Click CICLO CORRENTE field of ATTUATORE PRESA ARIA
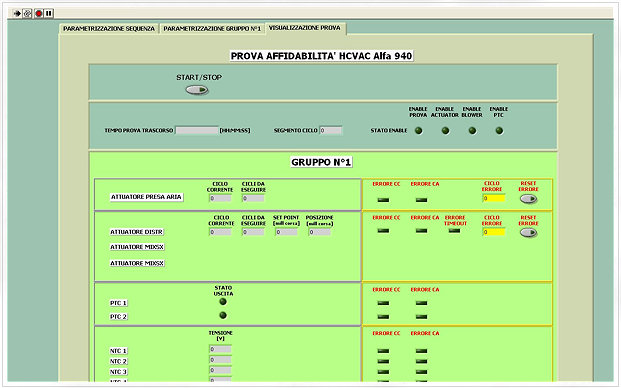621x388 pixels. pyautogui.click(x=220, y=198)
